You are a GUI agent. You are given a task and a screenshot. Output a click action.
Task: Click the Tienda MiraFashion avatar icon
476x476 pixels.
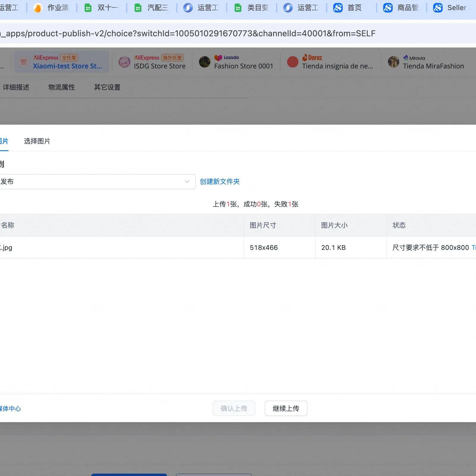click(393, 62)
